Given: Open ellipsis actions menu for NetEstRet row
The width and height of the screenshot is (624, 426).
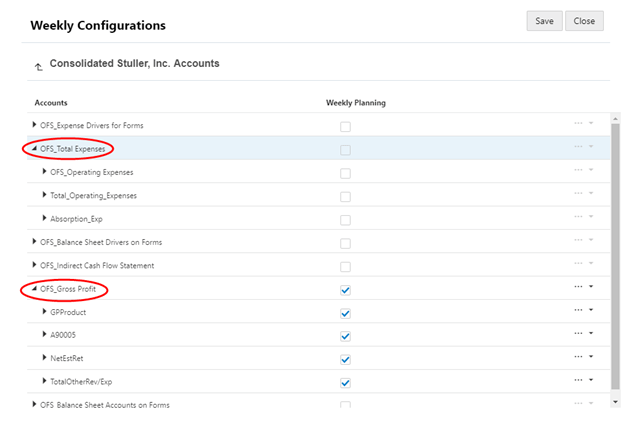Looking at the screenshot, I should (579, 358).
